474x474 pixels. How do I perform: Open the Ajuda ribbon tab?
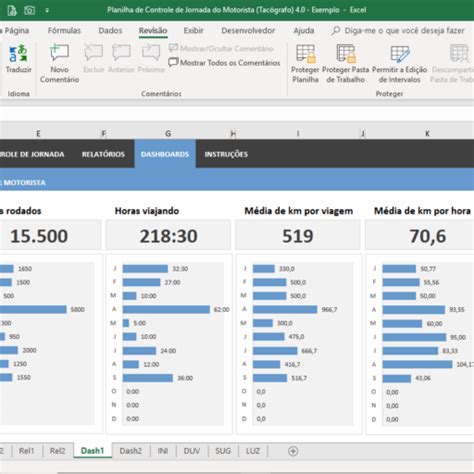tap(304, 31)
